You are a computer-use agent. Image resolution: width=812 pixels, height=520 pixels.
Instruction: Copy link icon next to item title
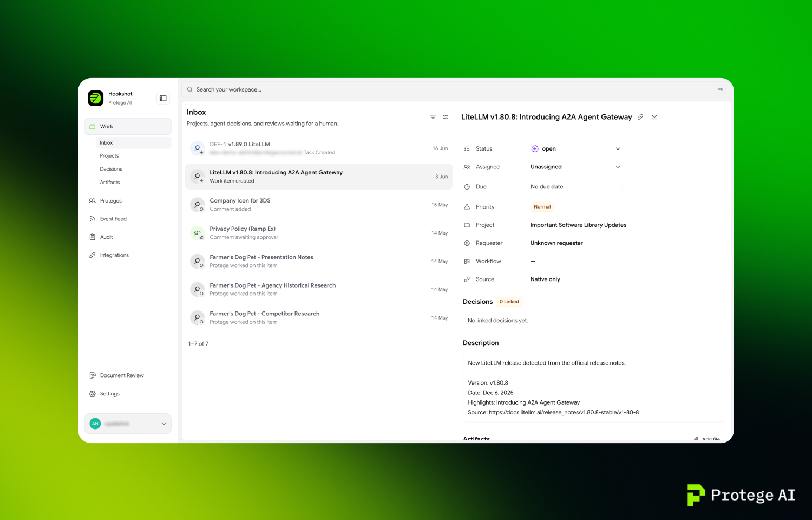point(640,117)
